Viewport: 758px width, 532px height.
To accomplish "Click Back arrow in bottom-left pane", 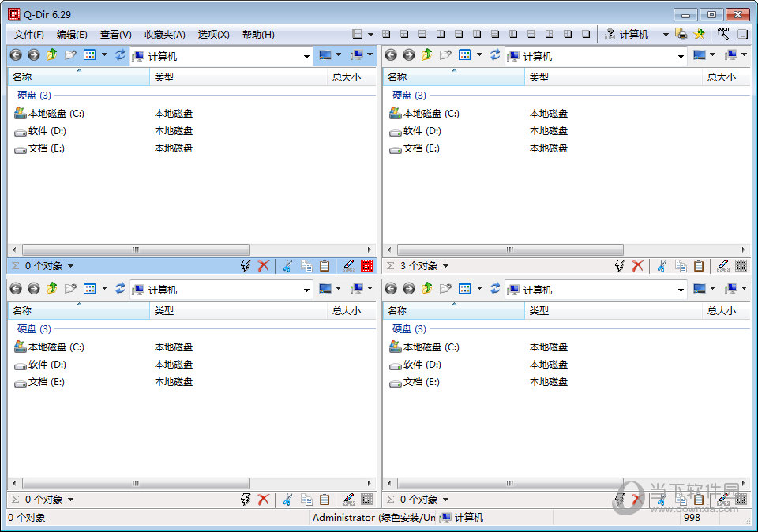I will pos(16,288).
